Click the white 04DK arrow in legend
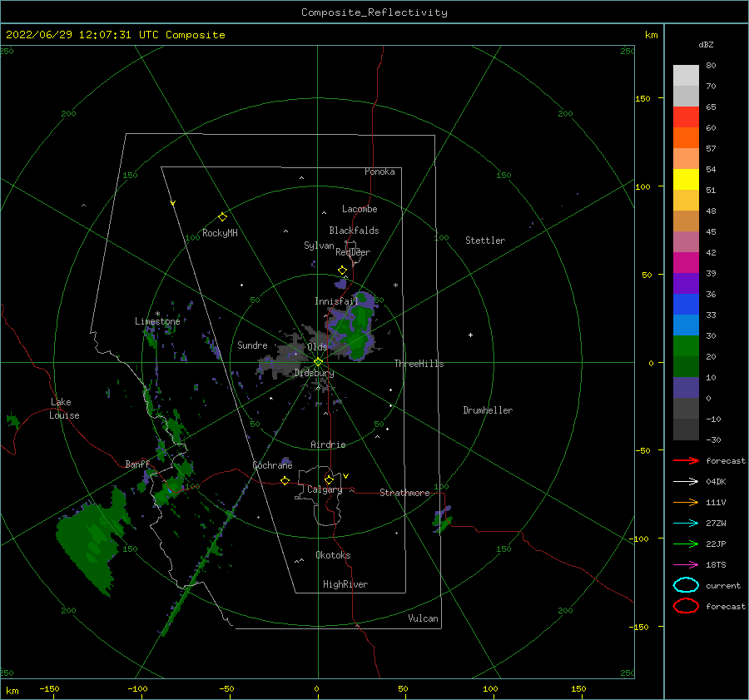 tap(686, 482)
